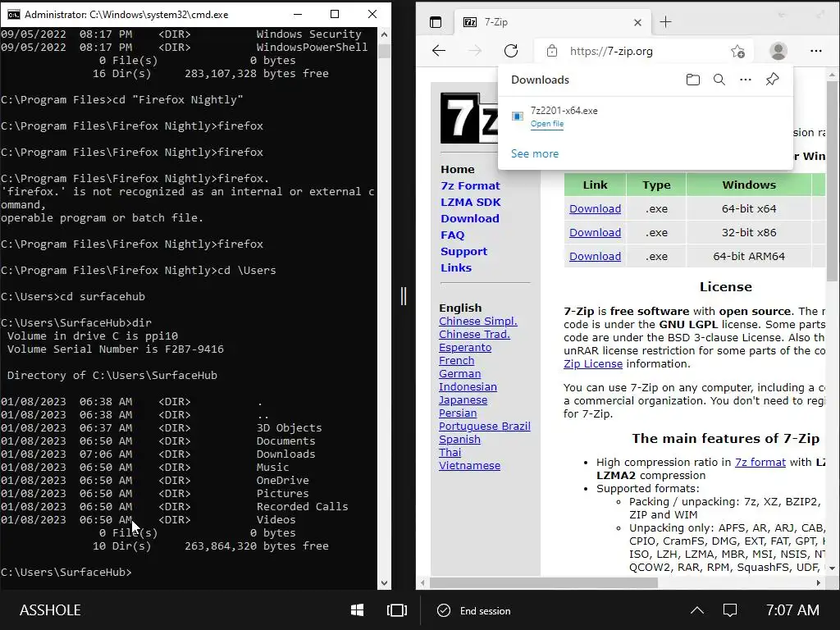Click the Edge forward arrow button

point(475,51)
